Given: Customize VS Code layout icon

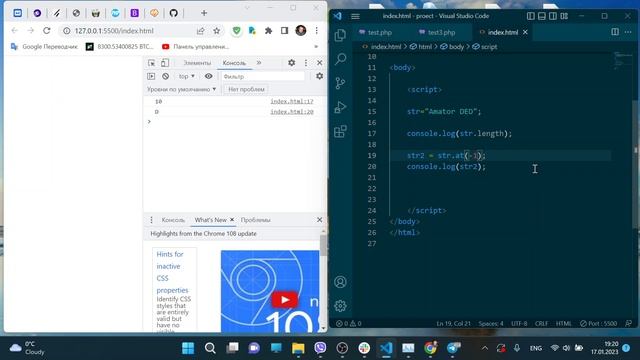Looking at the screenshot, I should point(564,16).
